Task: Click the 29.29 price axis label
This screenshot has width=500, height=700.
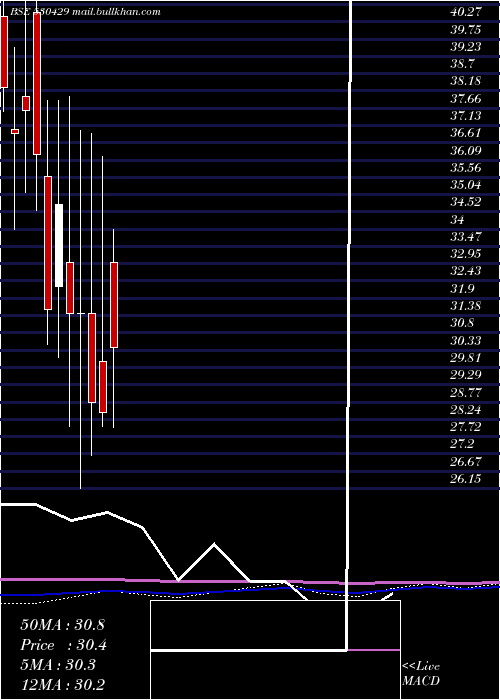Action: pyautogui.click(x=466, y=375)
